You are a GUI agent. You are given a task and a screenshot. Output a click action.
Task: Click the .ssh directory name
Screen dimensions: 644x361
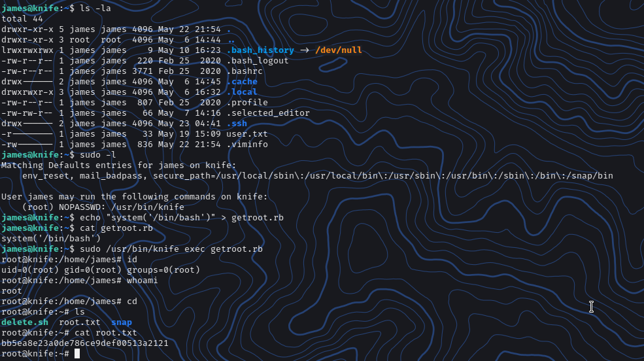click(237, 124)
